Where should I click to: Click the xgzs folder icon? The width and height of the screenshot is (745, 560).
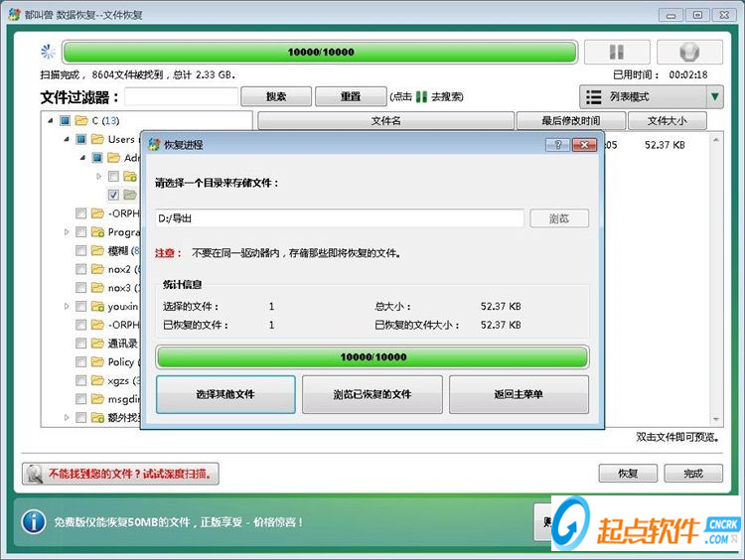97,380
